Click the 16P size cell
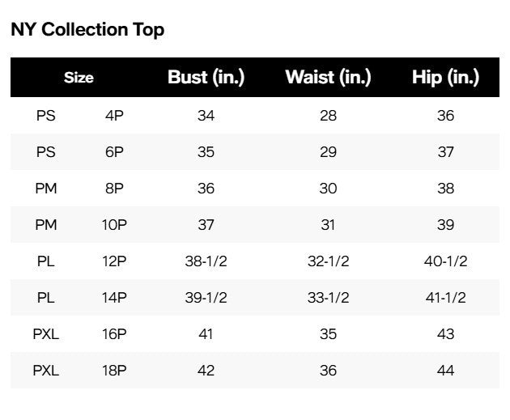Viewport: 510px width, 420px height. coord(114,334)
